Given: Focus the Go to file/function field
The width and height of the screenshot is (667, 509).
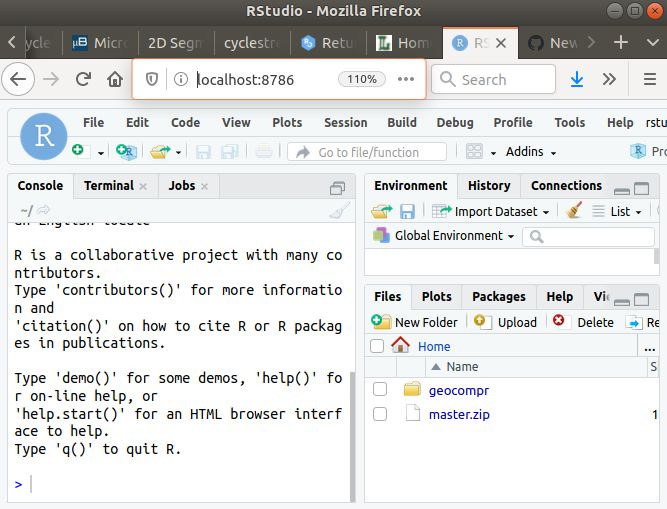Looking at the screenshot, I should click(367, 152).
